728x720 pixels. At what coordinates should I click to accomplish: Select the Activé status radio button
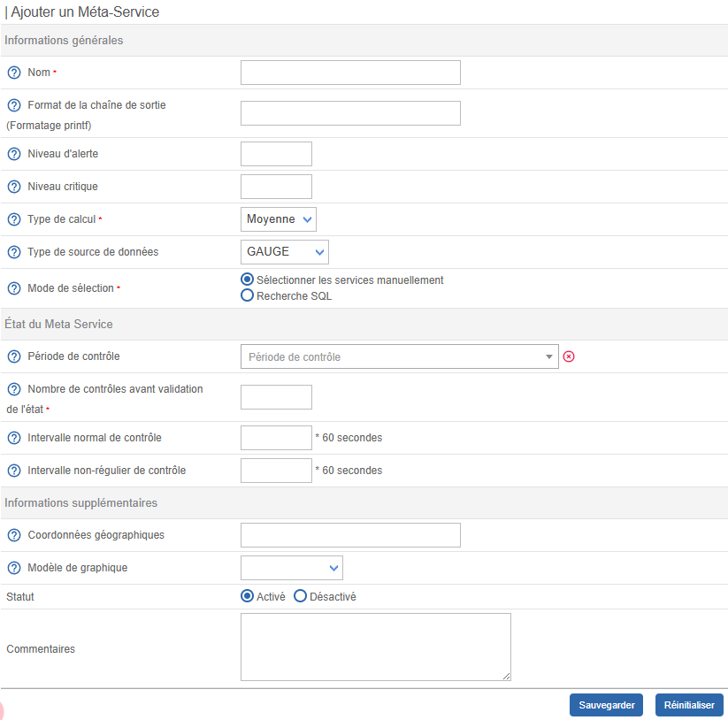[248, 596]
